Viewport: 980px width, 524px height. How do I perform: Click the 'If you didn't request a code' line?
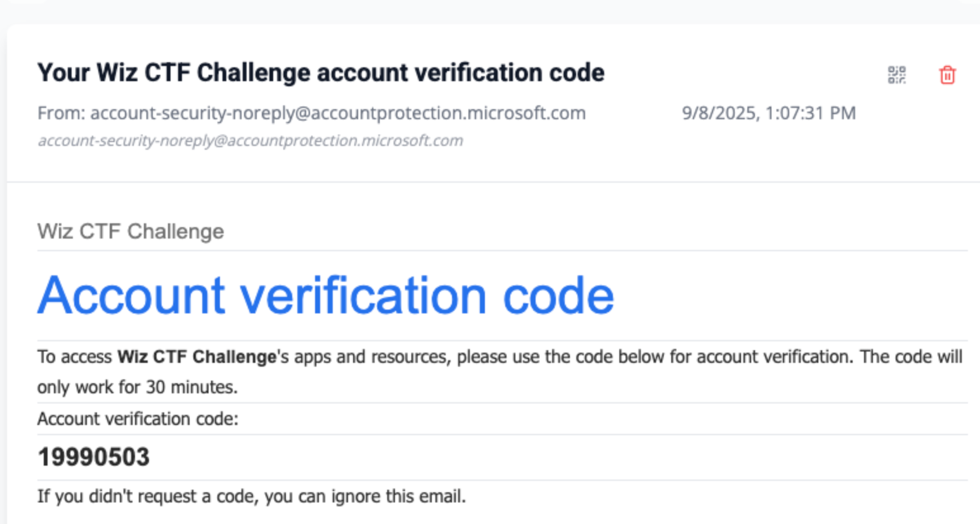251,496
